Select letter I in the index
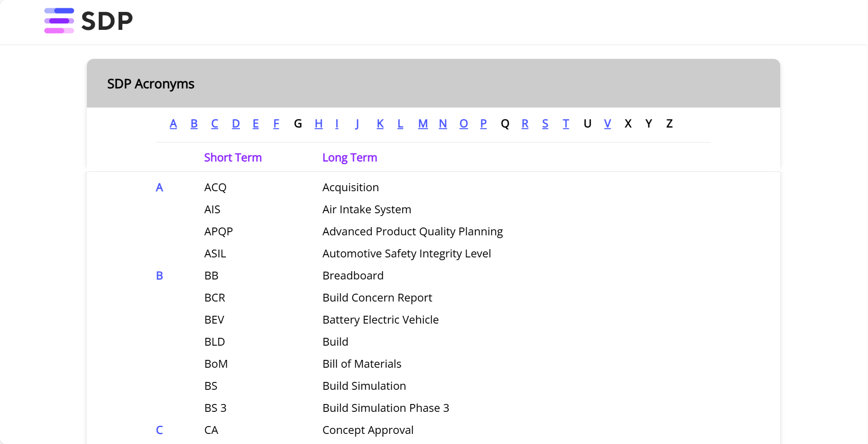The image size is (868, 444). point(337,124)
